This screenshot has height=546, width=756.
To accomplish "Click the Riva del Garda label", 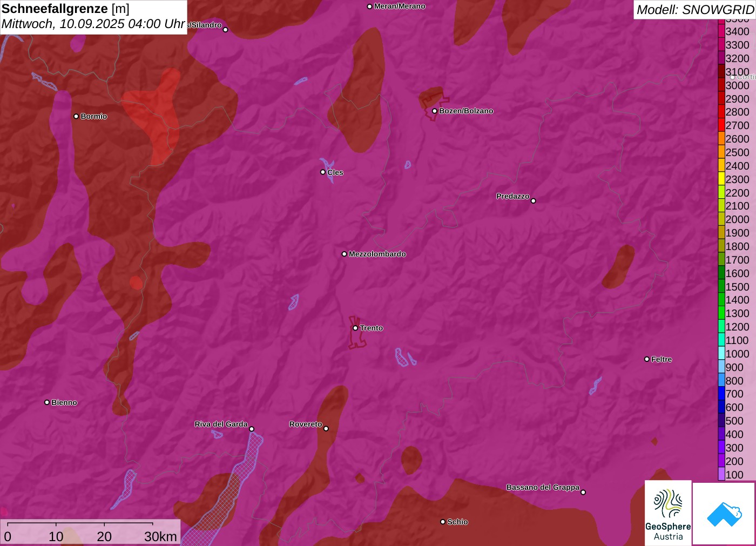I will coord(221,424).
